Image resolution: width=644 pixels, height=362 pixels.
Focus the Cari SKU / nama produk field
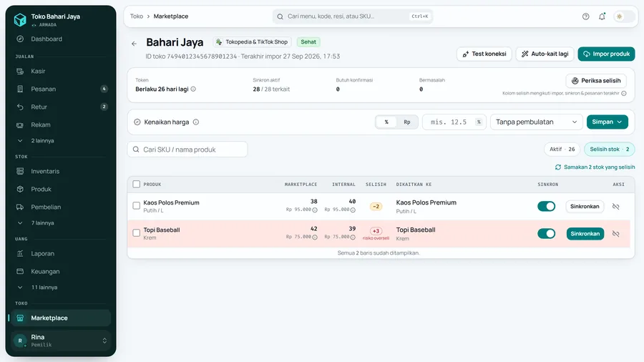pos(187,150)
